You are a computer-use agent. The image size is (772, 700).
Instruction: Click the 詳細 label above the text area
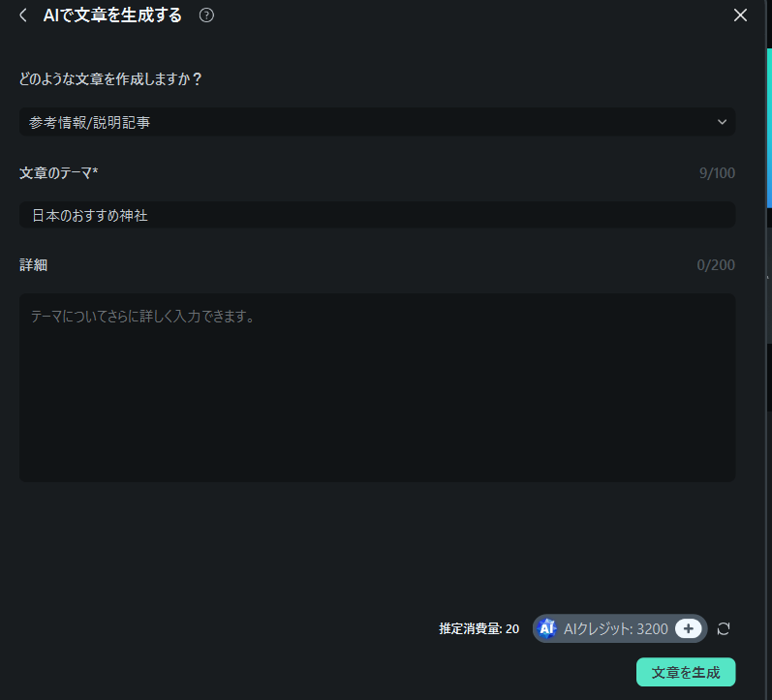[34, 265]
